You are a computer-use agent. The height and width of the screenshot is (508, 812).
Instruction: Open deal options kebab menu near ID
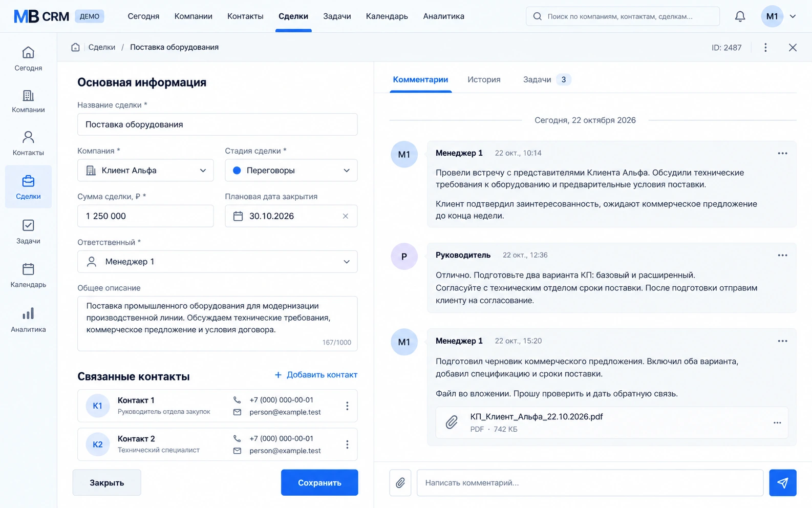coord(765,48)
